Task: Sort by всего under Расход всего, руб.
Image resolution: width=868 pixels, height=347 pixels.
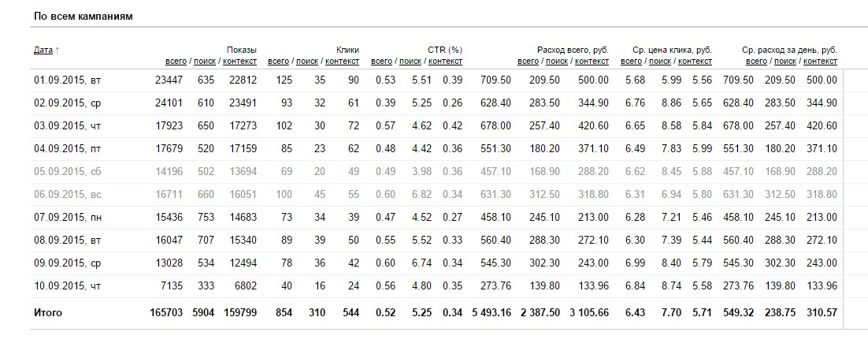Action: pyautogui.click(x=528, y=61)
